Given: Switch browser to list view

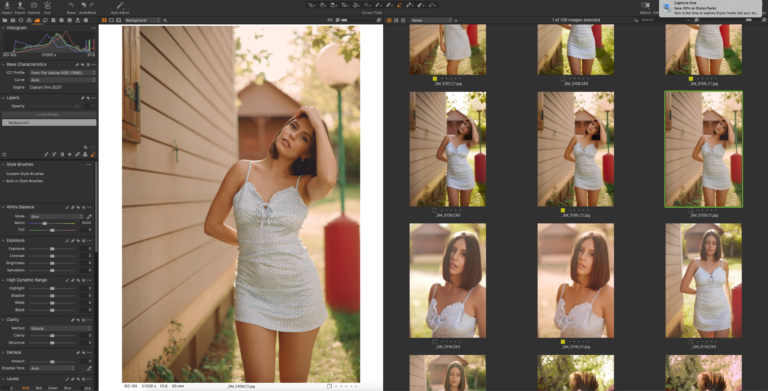Looking at the screenshot, I should 396,20.
